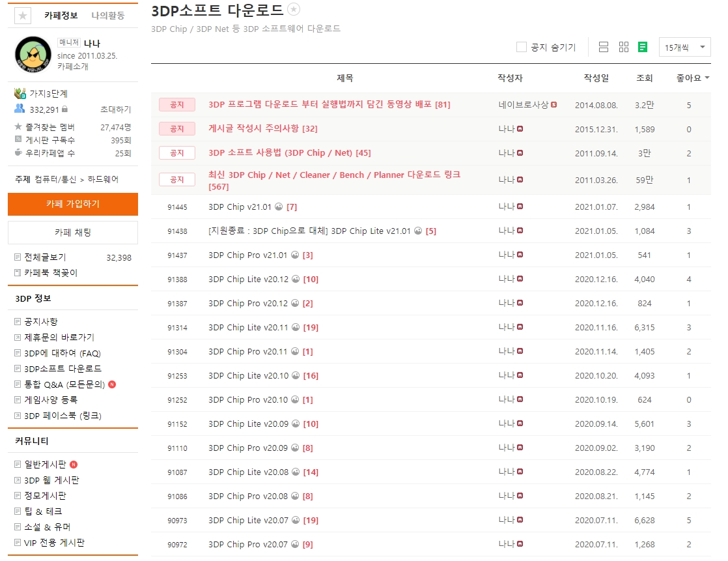
Task: Click the 카페 가입하기 button
Action: tap(73, 204)
